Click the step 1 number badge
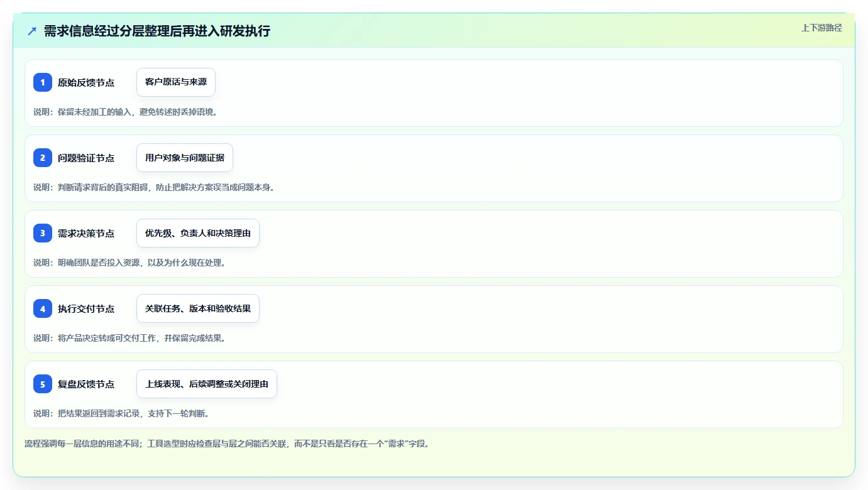 [x=43, y=82]
